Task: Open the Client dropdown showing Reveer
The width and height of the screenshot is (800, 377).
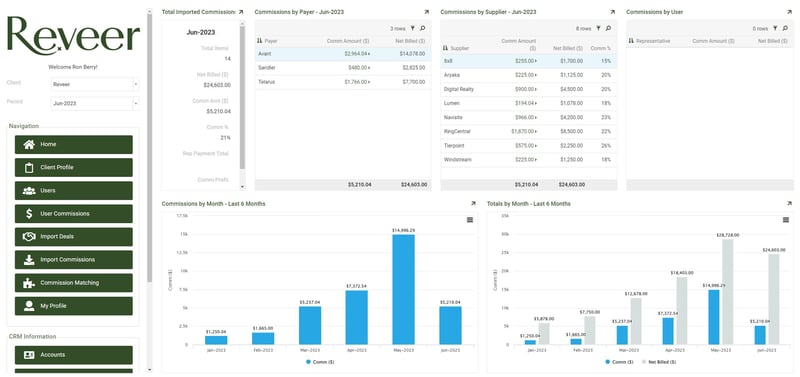Action: [95, 84]
